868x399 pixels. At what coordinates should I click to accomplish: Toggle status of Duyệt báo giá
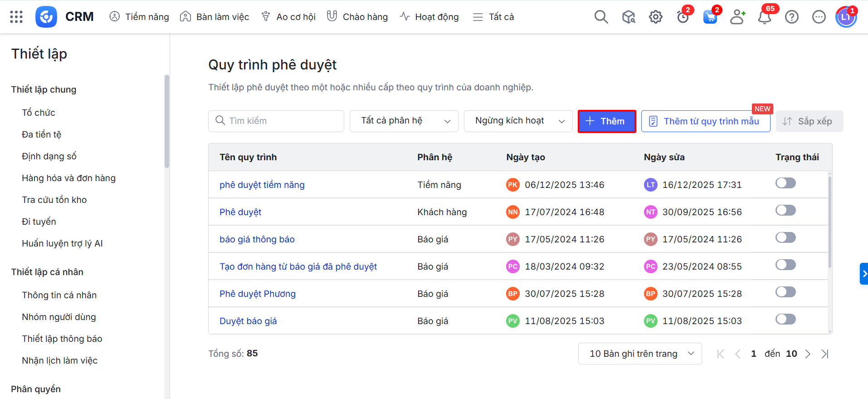point(785,319)
